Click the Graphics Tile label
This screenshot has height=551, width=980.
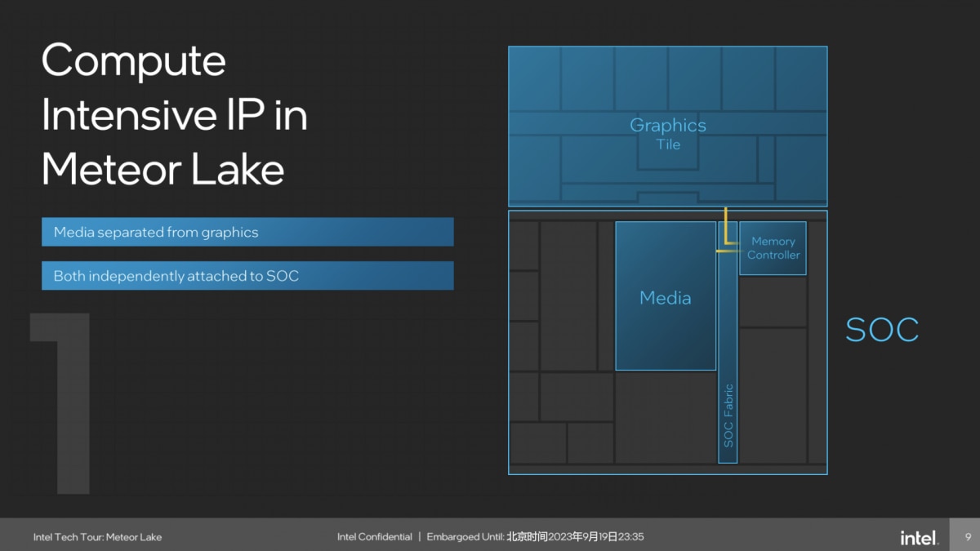(667, 133)
